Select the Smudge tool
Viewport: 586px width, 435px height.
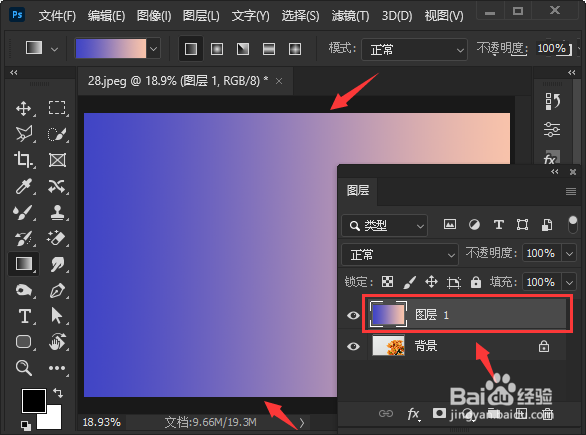point(57,264)
